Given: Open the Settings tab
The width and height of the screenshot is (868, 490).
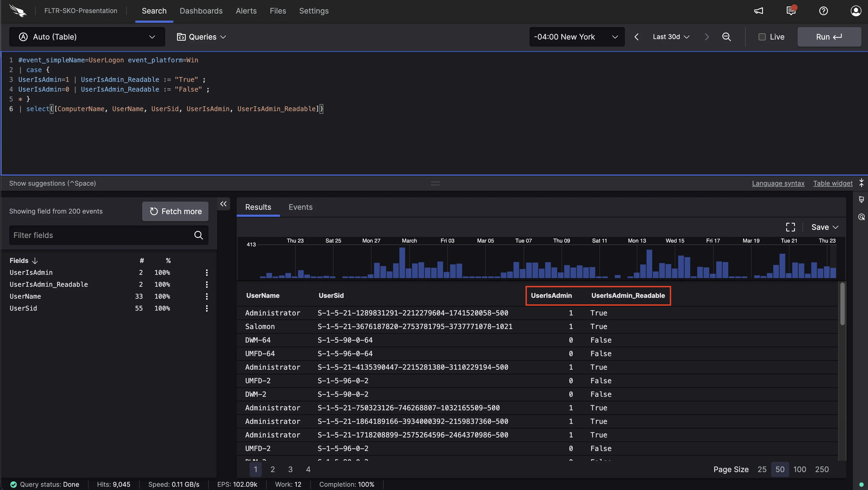Looking at the screenshot, I should 314,11.
